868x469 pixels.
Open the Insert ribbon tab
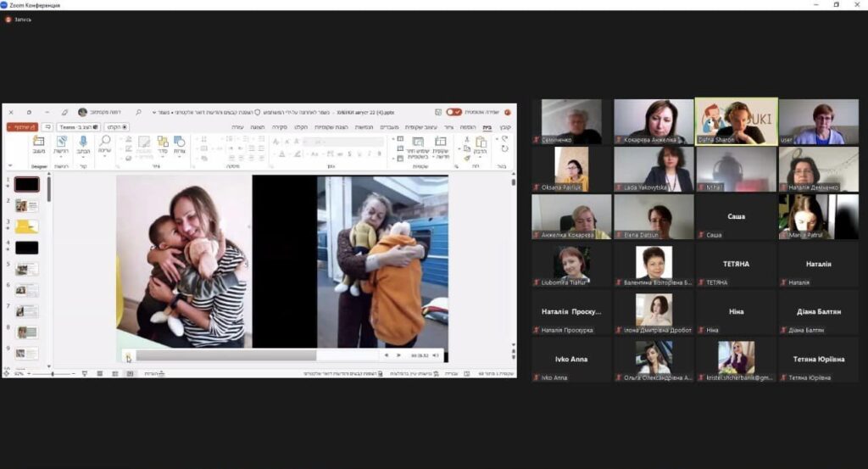coord(467,127)
